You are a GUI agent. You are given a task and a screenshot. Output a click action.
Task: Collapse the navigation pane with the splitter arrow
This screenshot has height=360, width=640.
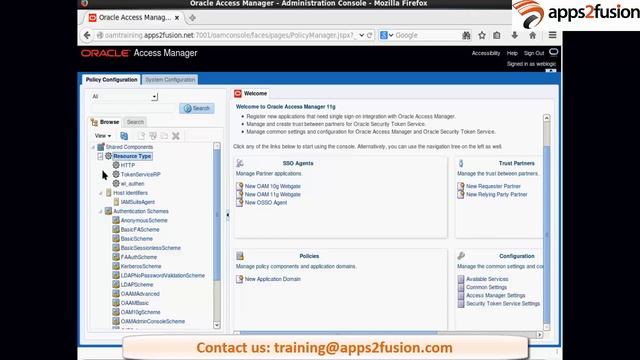(x=227, y=215)
